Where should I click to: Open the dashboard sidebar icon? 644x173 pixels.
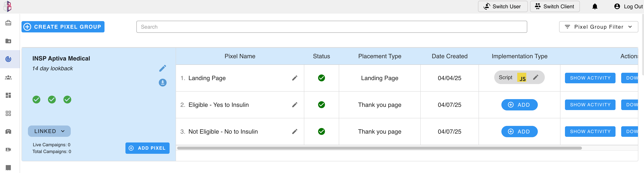(8, 95)
